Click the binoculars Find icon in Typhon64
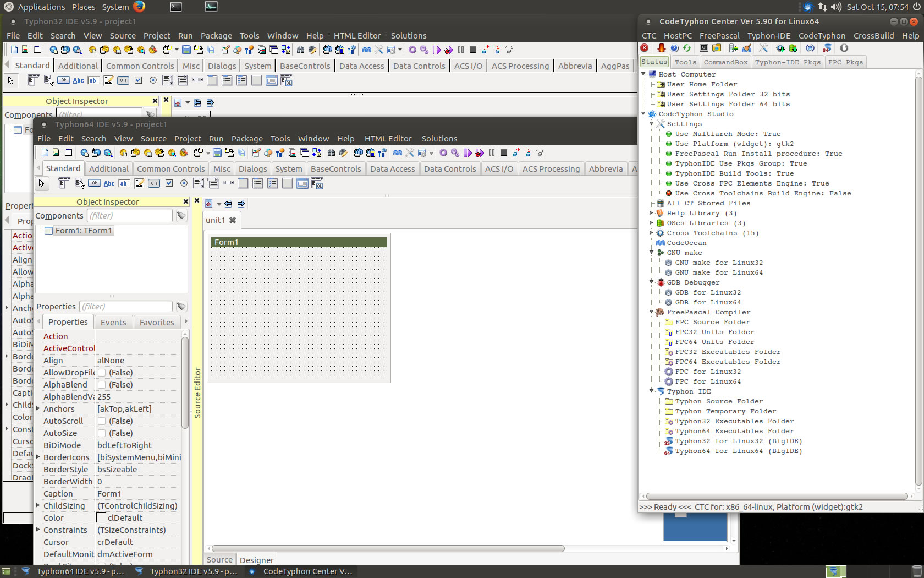The image size is (924, 578). click(331, 152)
